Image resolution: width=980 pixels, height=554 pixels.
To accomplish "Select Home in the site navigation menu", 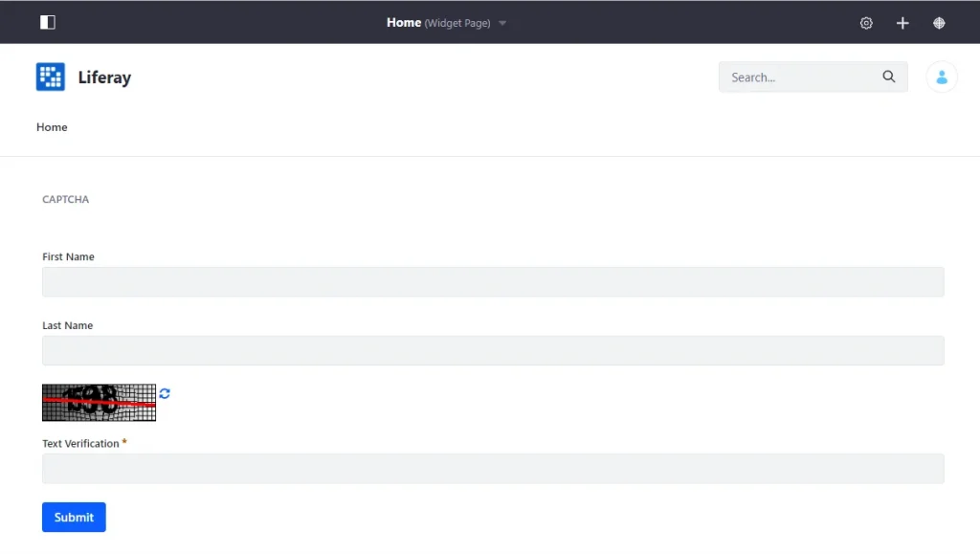I will [x=52, y=126].
